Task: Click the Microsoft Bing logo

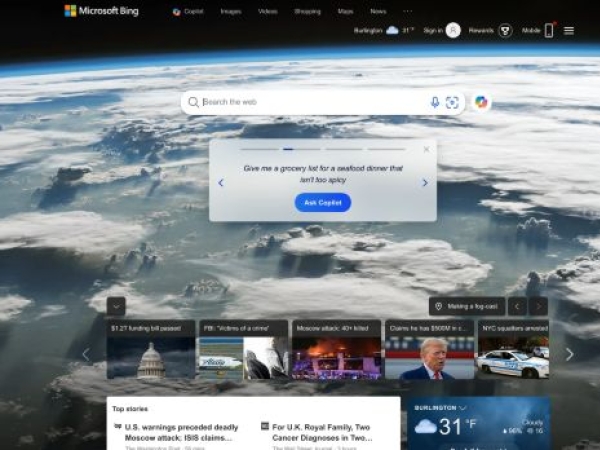Action: pyautogui.click(x=101, y=11)
